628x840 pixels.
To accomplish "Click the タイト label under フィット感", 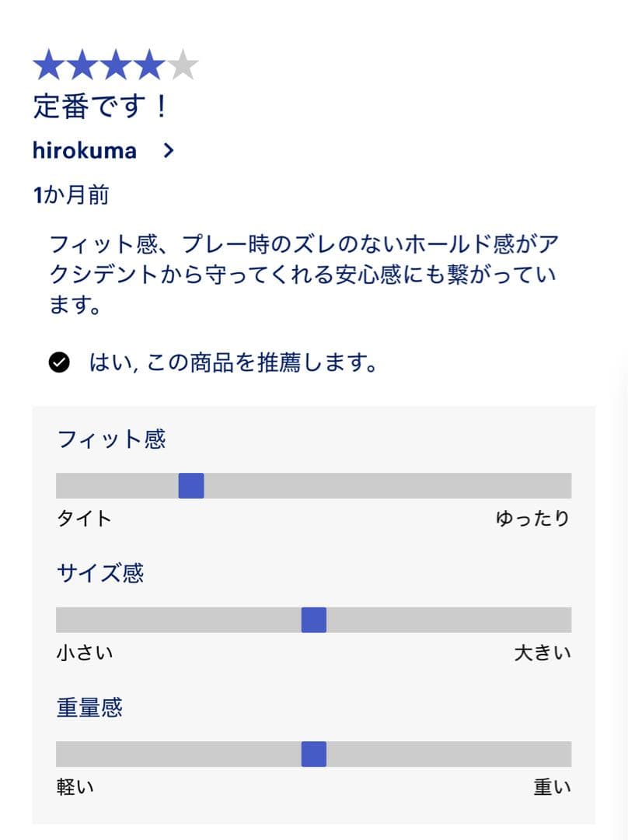I will [x=84, y=519].
